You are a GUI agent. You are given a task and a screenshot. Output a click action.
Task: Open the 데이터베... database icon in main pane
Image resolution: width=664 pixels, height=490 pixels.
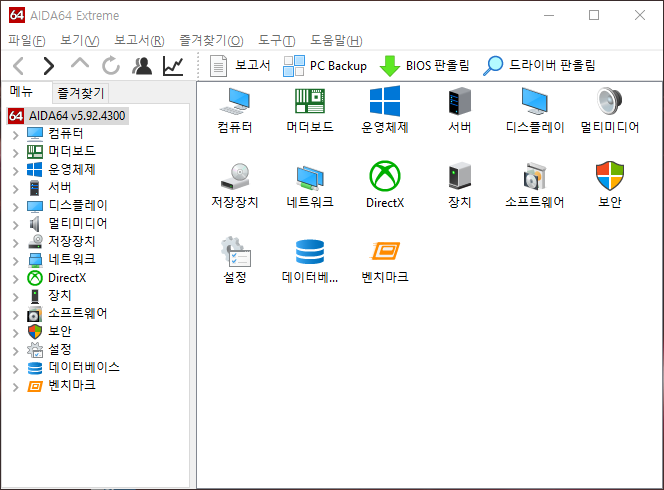tap(310, 252)
